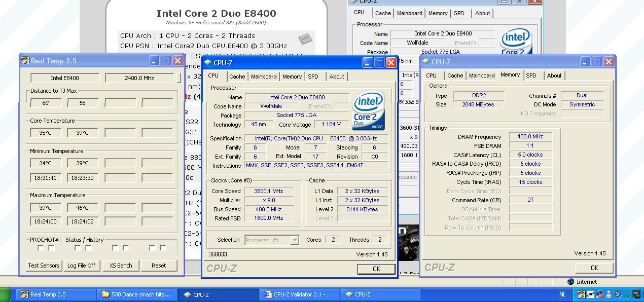The width and height of the screenshot is (644, 302).
Task: Start the XS Bench benchmark
Action: pos(121,266)
